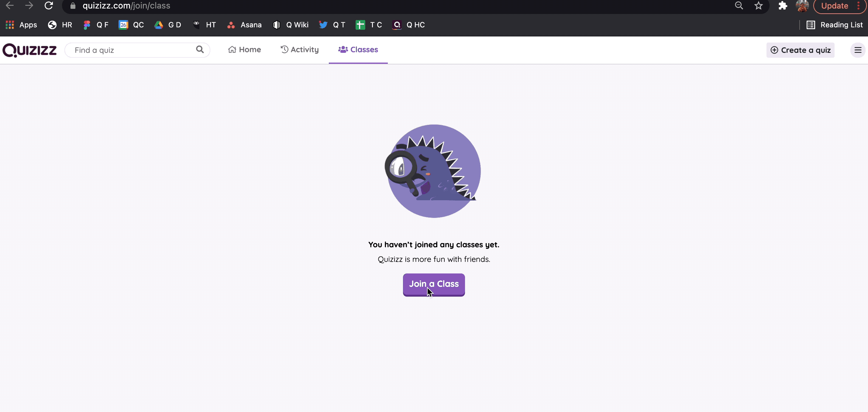Click the Quizizz home logo icon
The width and height of the screenshot is (868, 412).
pos(29,49)
